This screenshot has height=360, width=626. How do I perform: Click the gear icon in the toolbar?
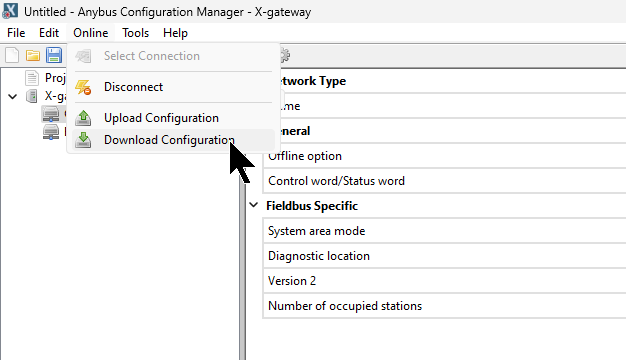pos(285,55)
